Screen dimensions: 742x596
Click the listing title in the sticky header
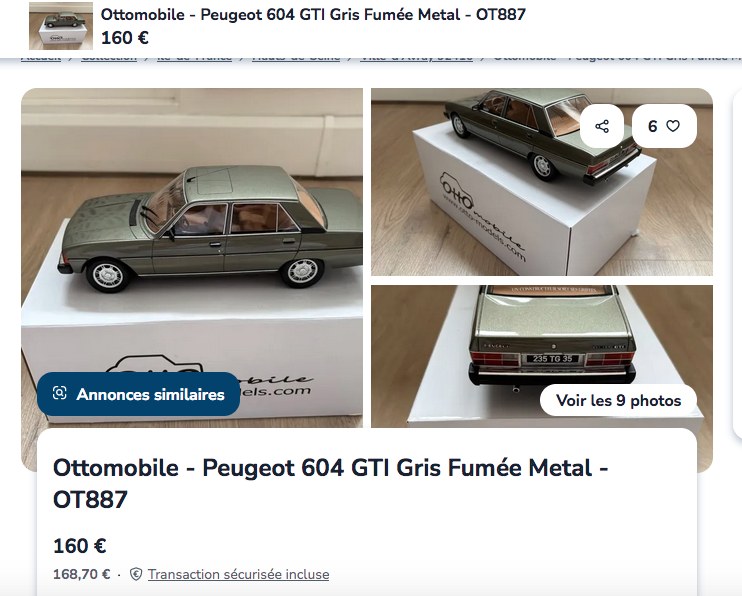click(x=313, y=15)
